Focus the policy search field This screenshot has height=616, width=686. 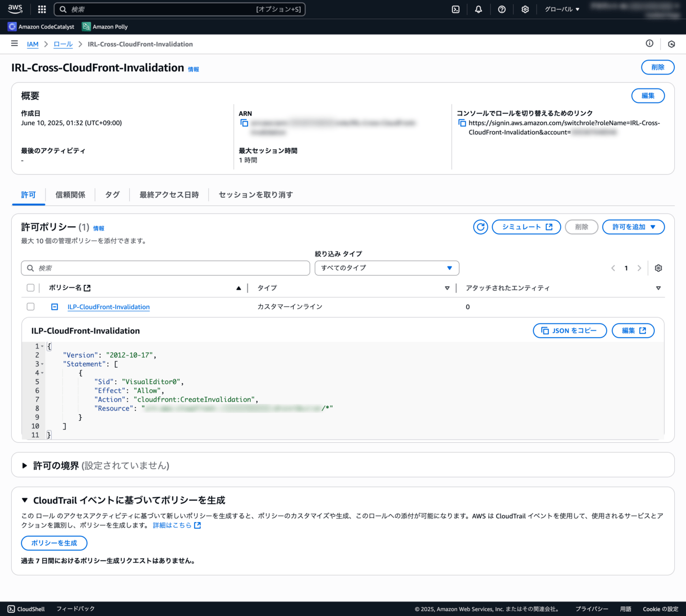tap(166, 268)
